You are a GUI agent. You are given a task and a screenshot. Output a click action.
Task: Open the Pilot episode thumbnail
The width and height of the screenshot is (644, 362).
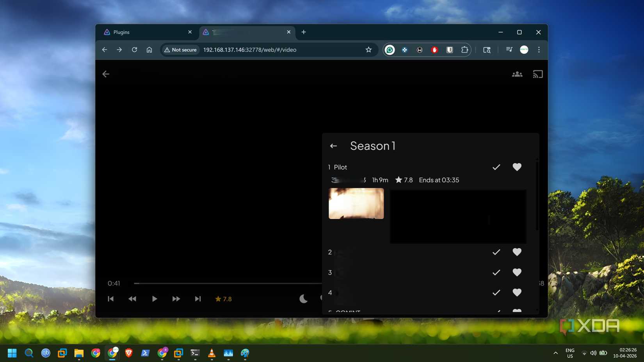356,203
